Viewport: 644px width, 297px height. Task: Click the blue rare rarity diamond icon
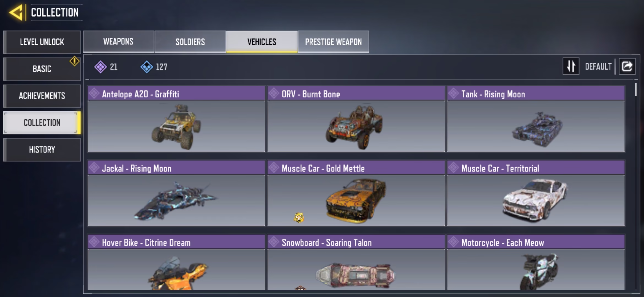(x=146, y=67)
